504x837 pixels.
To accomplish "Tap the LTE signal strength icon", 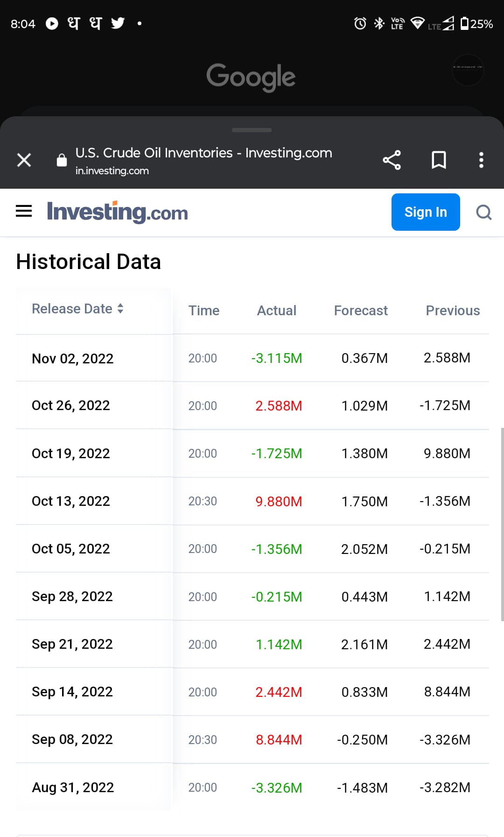I will 441,23.
